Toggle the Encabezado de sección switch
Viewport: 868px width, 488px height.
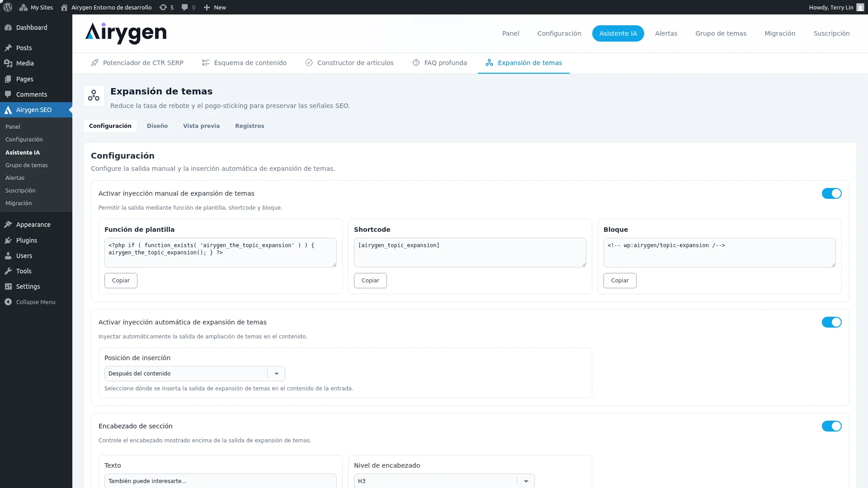click(x=831, y=426)
